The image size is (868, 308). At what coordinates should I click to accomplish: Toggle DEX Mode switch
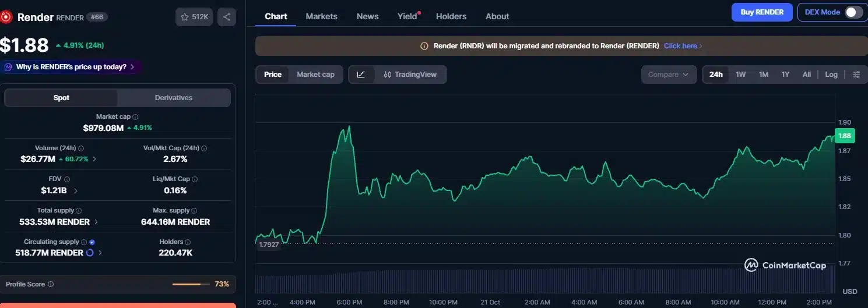[x=853, y=12]
